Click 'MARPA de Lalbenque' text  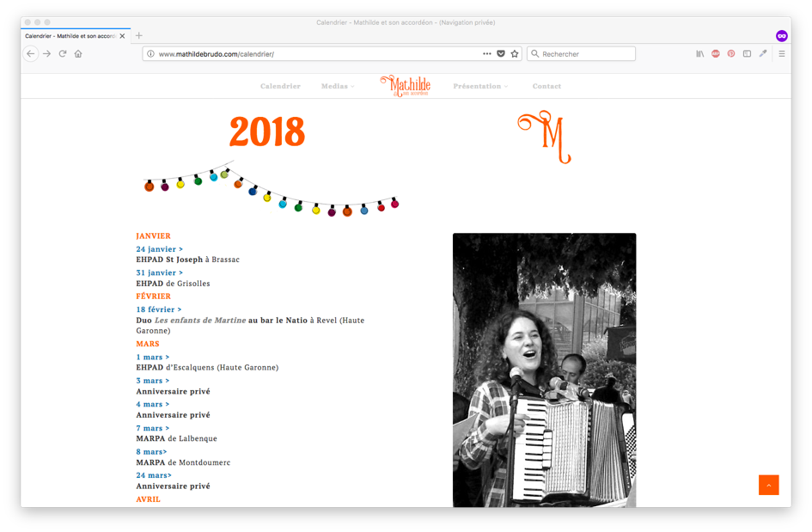click(x=177, y=439)
